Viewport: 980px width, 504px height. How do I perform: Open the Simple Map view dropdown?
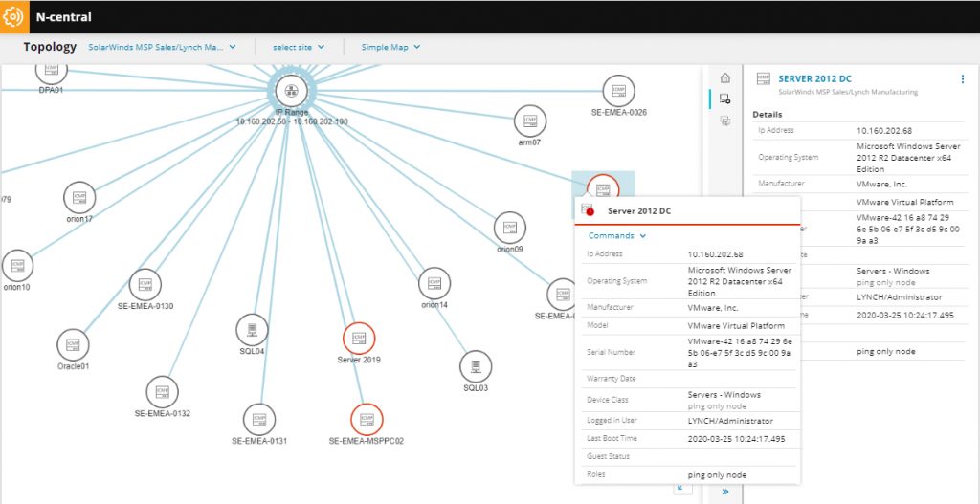click(390, 47)
